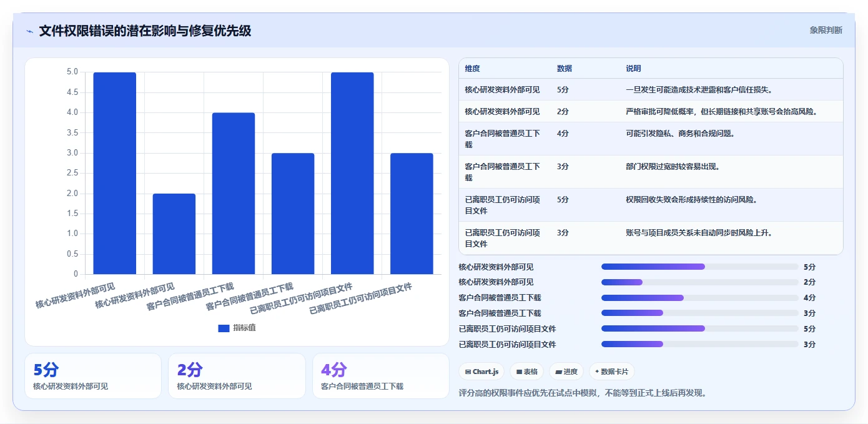
Task: Click the 4.5 y-axis tick label
Action: pyautogui.click(x=72, y=92)
